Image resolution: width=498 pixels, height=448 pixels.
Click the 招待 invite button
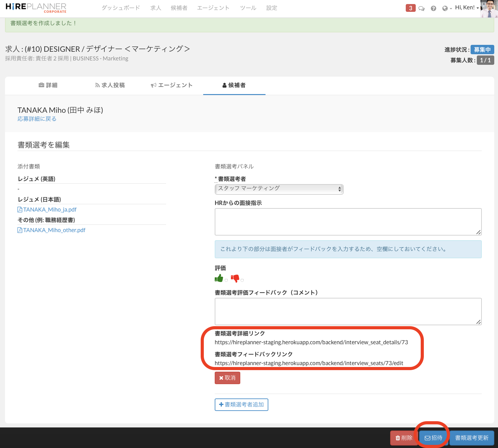[x=433, y=438]
